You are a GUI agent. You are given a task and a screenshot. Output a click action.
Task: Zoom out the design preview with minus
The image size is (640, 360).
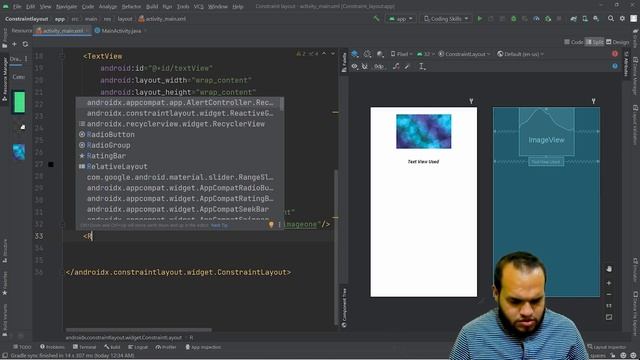(609, 294)
